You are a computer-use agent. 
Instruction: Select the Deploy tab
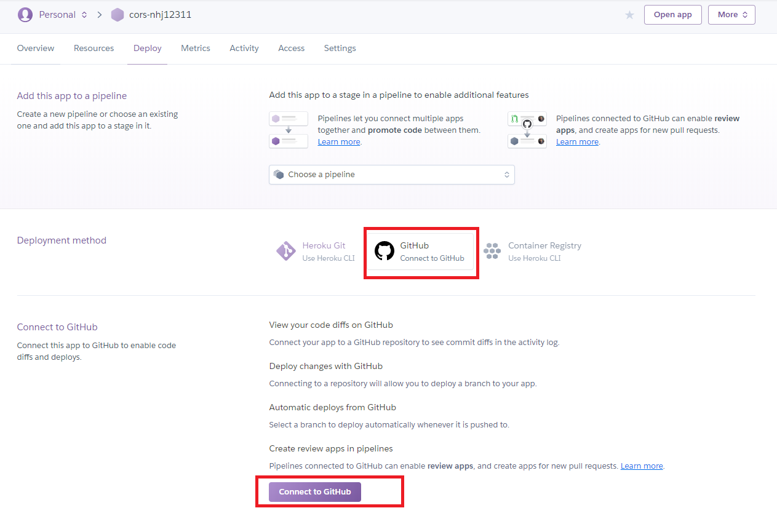pos(148,48)
